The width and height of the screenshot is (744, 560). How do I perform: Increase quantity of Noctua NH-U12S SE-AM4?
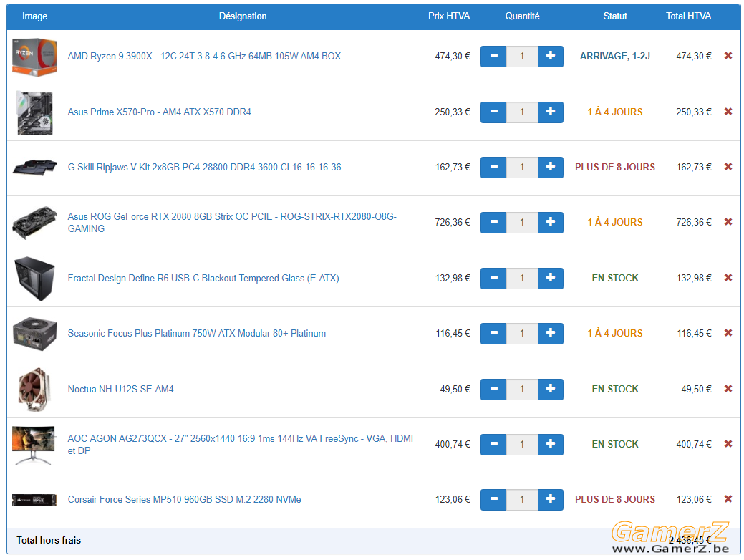point(551,389)
